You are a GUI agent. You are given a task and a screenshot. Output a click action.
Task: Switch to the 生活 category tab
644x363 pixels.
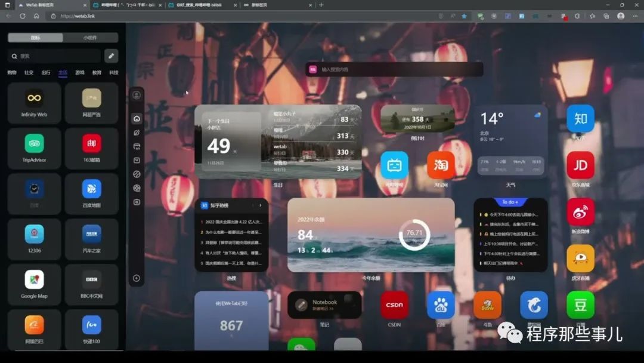(62, 72)
